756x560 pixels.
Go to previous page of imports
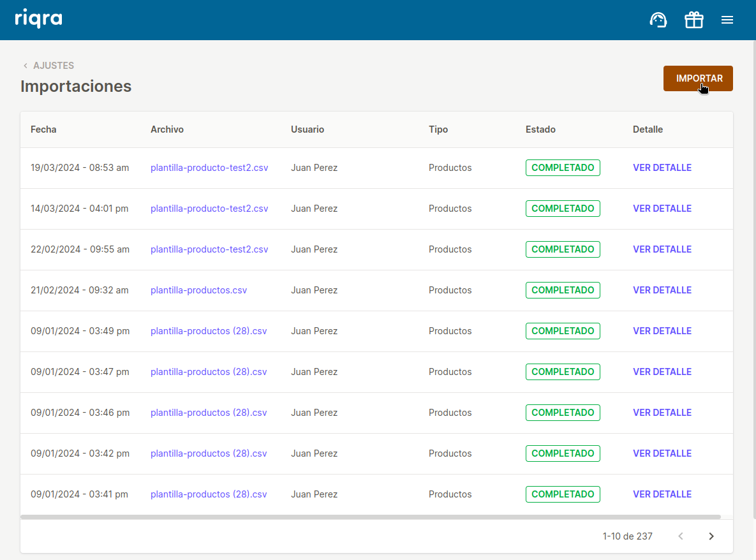pos(680,536)
